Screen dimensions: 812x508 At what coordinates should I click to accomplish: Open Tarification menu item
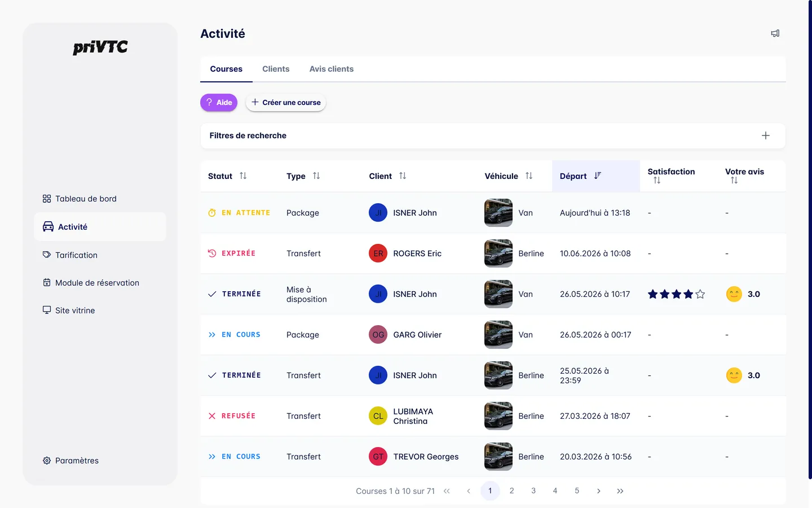pos(100,255)
